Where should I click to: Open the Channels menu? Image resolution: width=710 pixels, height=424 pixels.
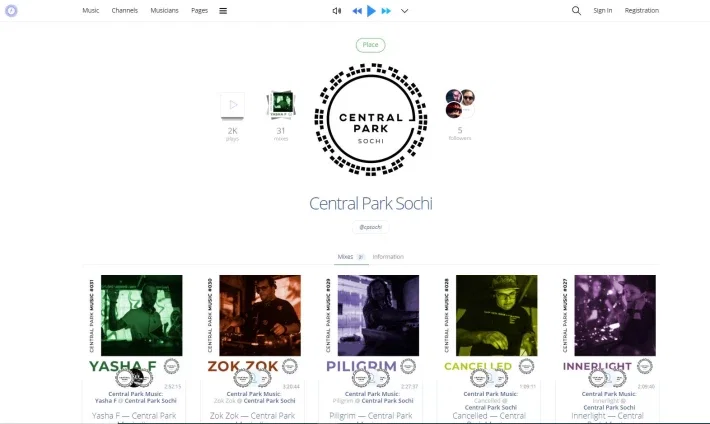[125, 10]
